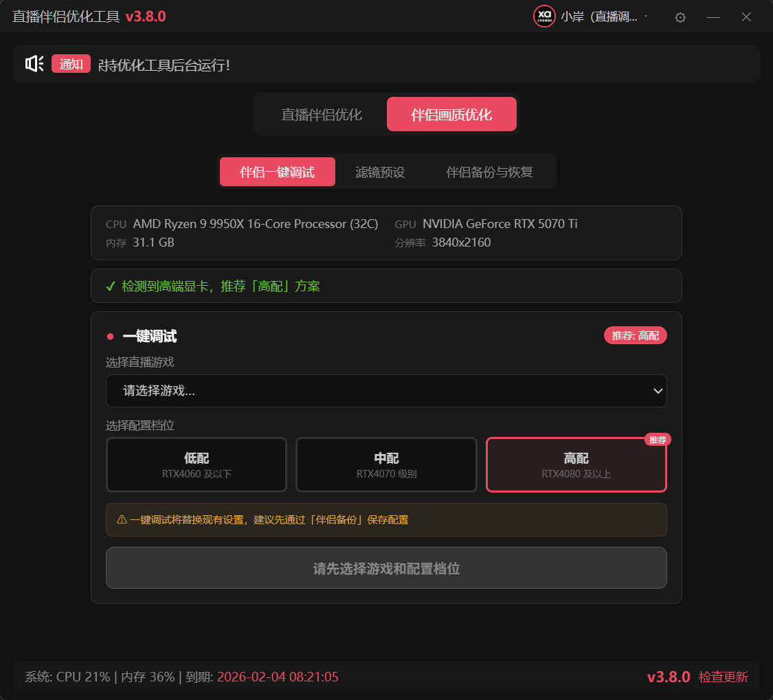Click the 推荐: 高配 badge

pyautogui.click(x=635, y=335)
